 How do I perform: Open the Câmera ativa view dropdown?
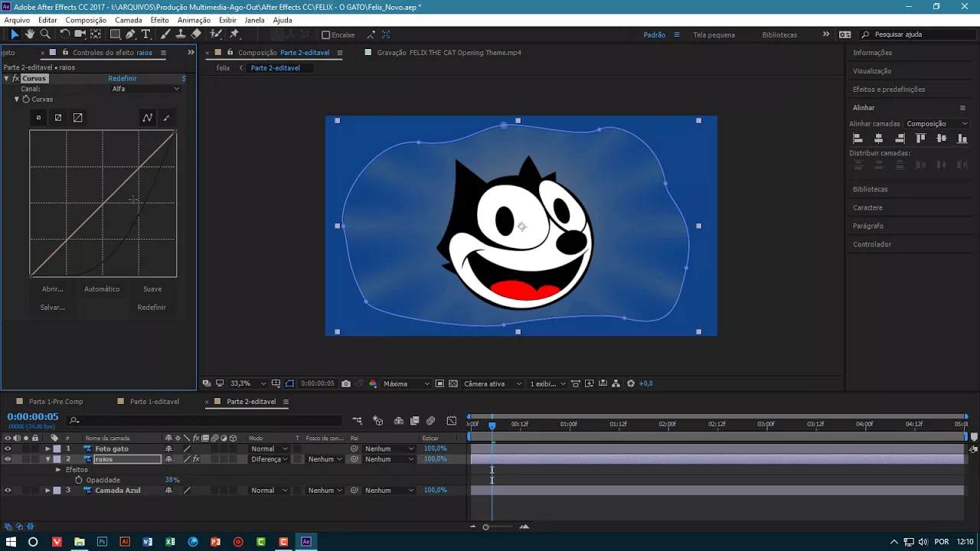coord(492,383)
